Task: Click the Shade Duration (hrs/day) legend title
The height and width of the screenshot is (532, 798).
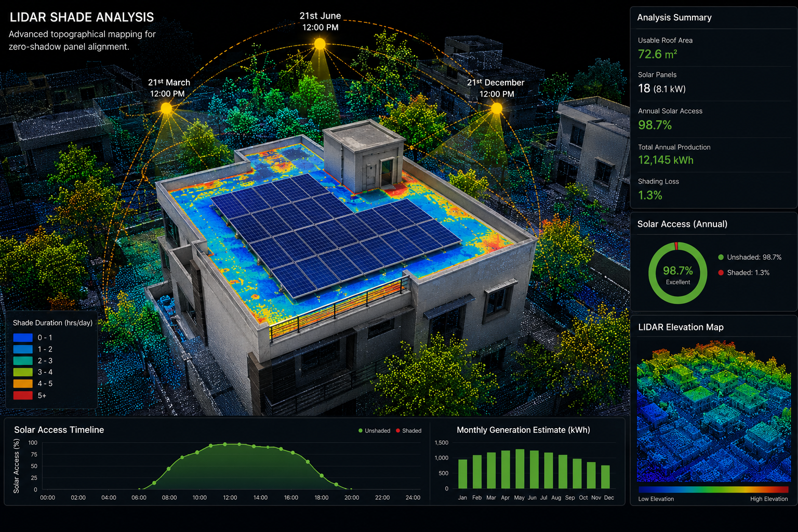Action: point(52,323)
